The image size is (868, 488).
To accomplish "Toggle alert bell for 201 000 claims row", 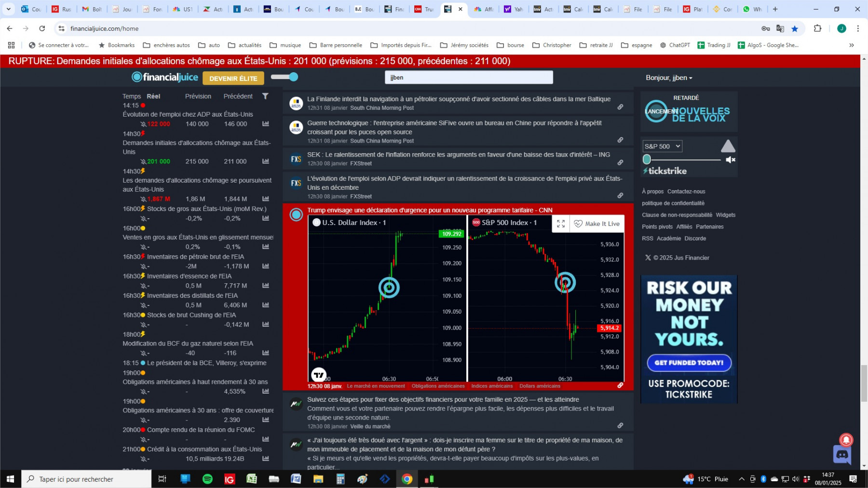I will click(143, 161).
